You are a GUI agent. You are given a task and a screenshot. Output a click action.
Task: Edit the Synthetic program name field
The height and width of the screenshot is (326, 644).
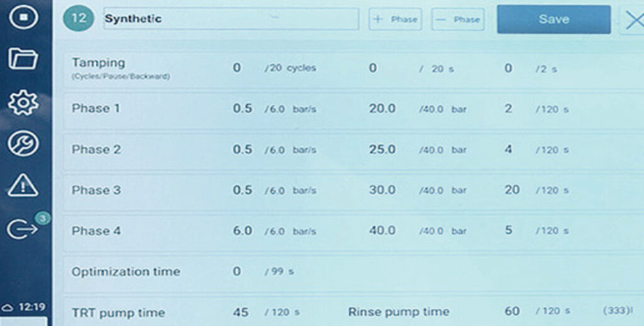point(231,19)
